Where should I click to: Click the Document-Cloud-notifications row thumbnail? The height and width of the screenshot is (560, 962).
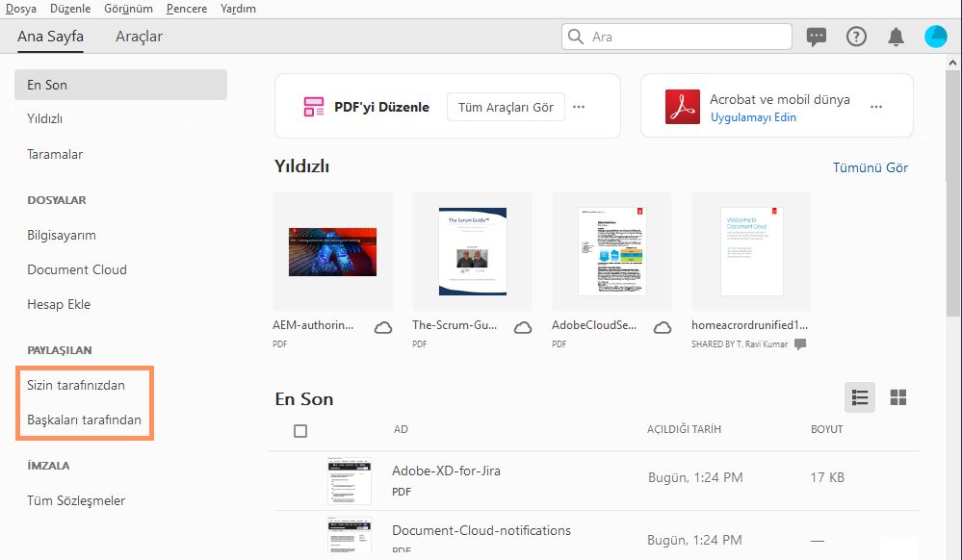tap(350, 535)
